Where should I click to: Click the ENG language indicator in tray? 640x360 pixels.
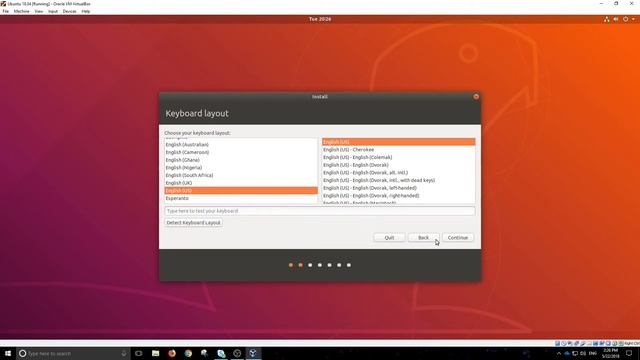[593, 353]
